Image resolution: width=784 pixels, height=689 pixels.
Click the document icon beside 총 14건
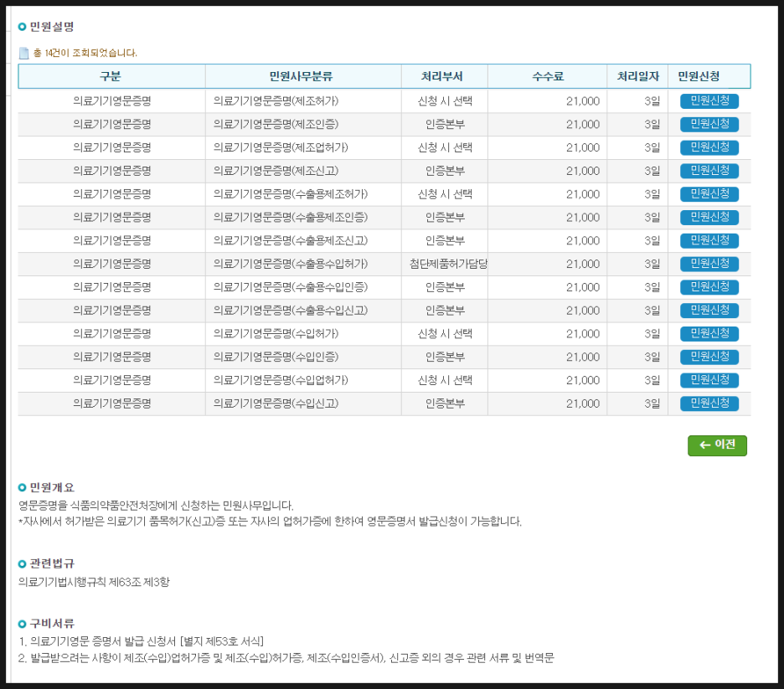pyautogui.click(x=24, y=53)
